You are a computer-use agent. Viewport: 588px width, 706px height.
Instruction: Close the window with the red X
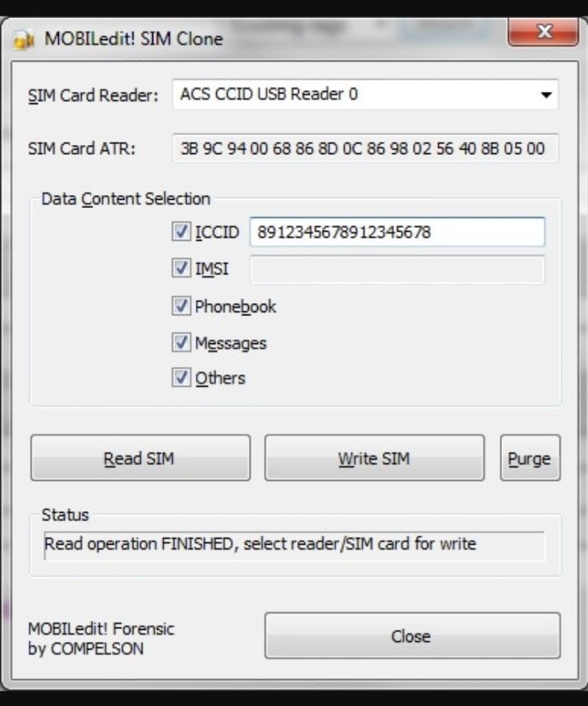[544, 31]
